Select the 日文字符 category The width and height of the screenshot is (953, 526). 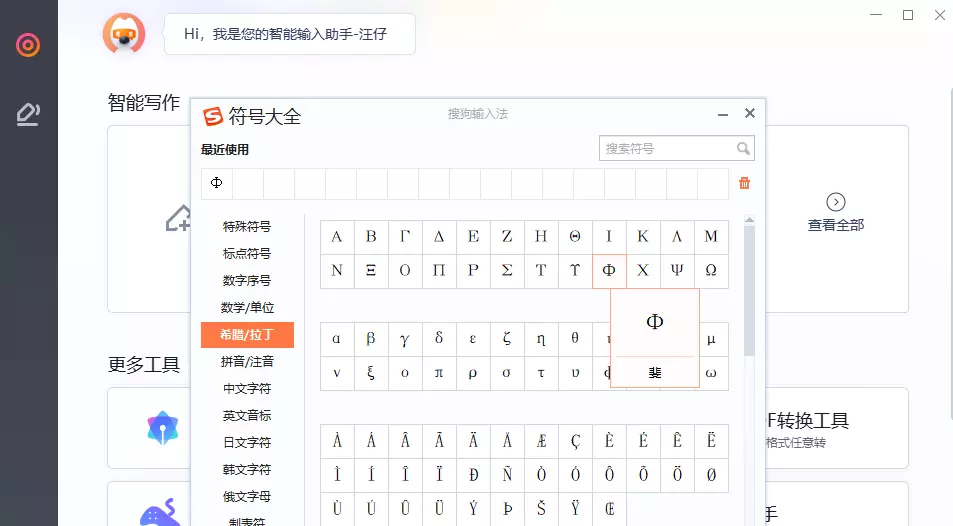pyautogui.click(x=247, y=443)
